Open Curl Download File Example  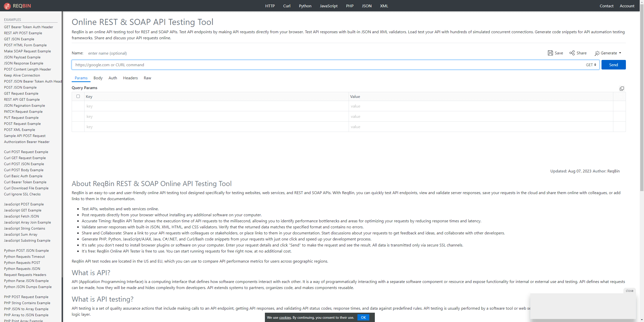[x=26, y=188]
